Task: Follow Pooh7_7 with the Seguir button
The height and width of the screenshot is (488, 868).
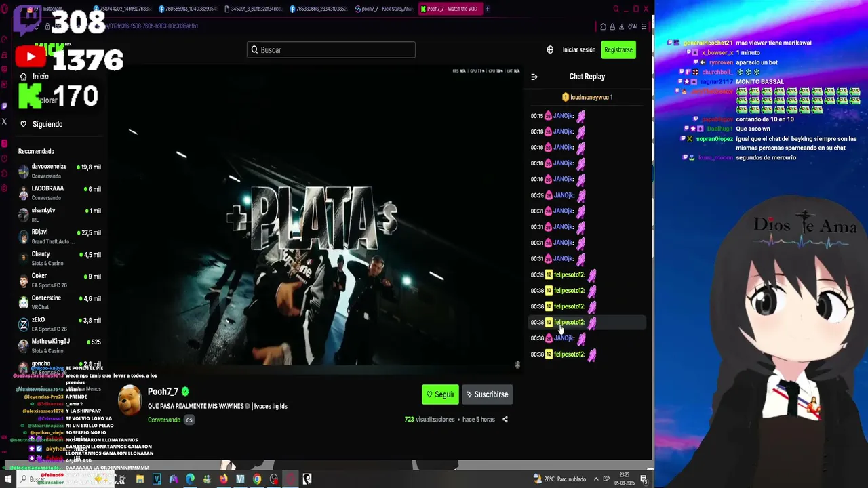Action: (440, 394)
